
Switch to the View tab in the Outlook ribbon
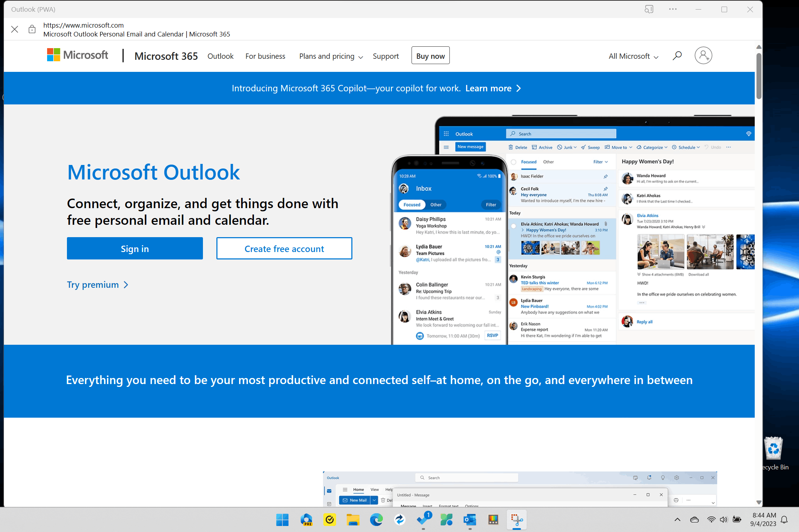(x=374, y=490)
